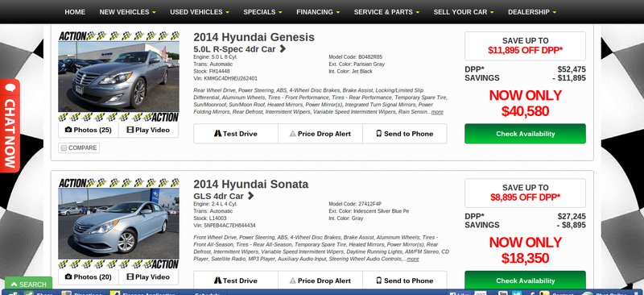Select Stock: FH14448 text

[212, 71]
